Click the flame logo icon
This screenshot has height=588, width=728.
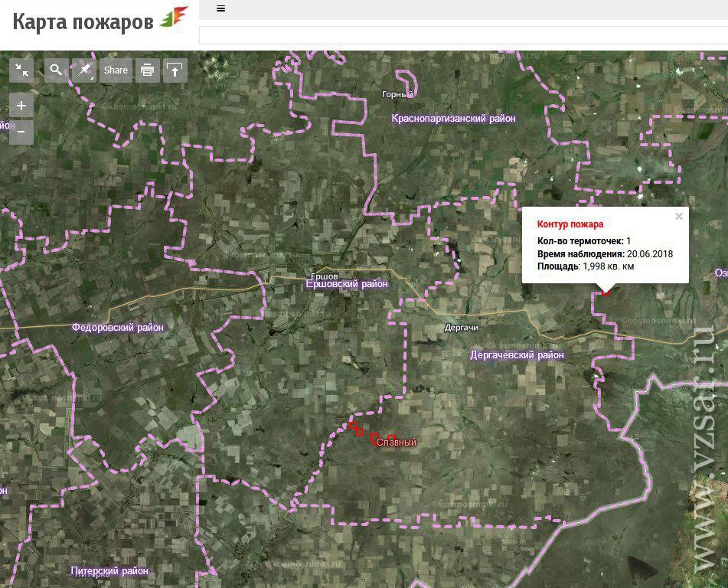174,18
